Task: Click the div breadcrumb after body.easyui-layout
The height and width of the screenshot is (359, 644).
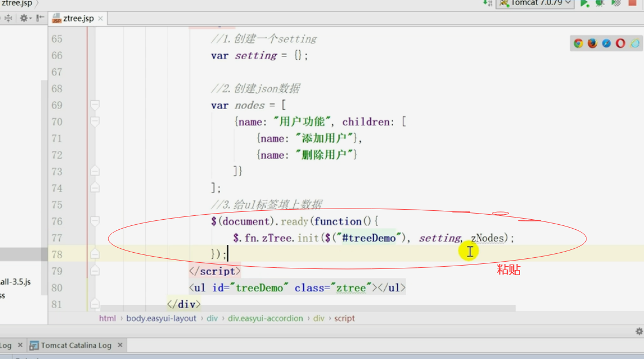Action: (212, 318)
